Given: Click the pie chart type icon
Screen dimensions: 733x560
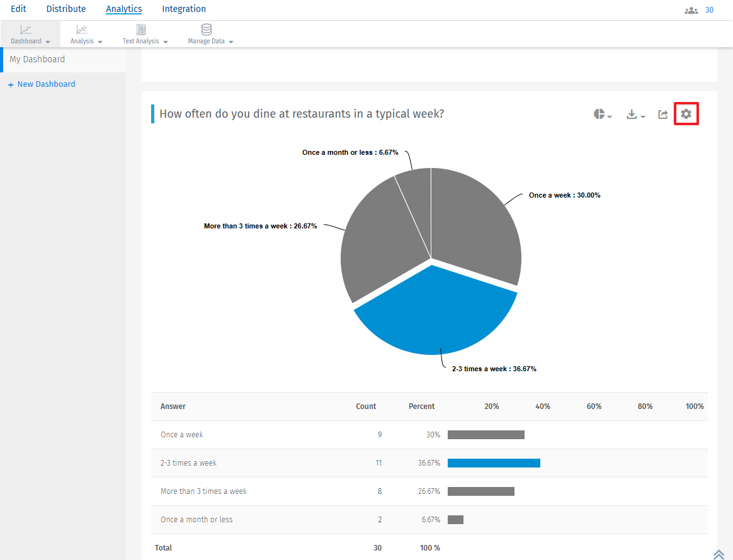Looking at the screenshot, I should (598, 113).
